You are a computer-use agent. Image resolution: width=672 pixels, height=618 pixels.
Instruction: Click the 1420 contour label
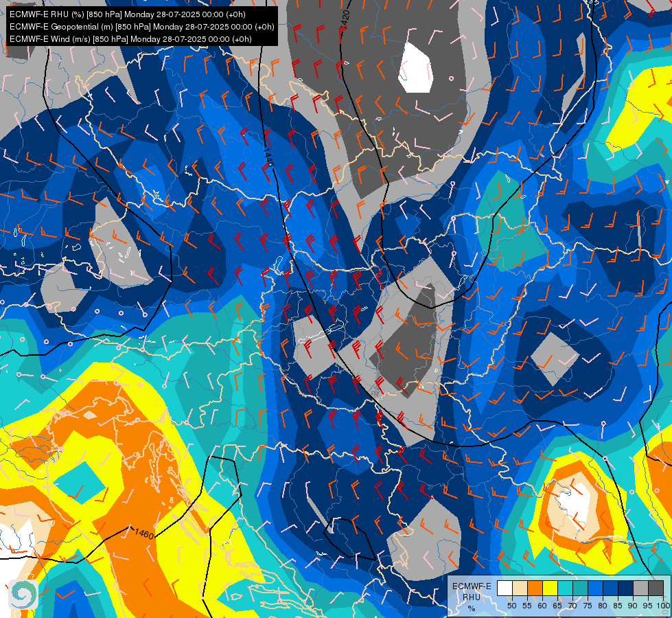[x=345, y=20]
